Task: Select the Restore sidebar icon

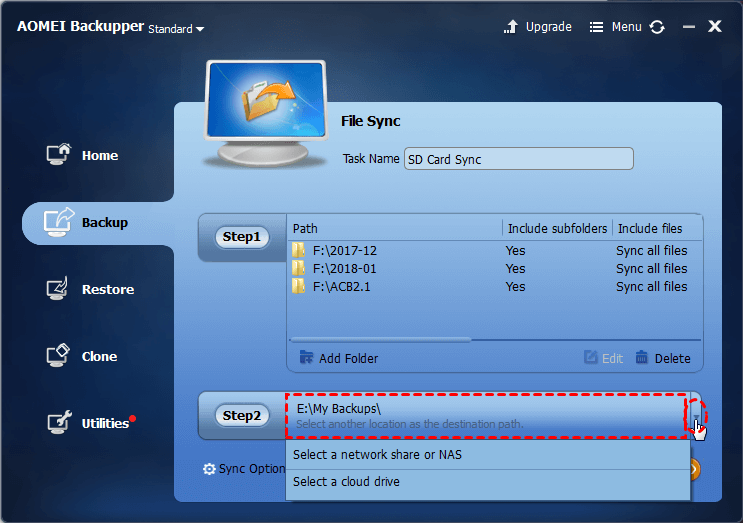Action: (x=57, y=289)
